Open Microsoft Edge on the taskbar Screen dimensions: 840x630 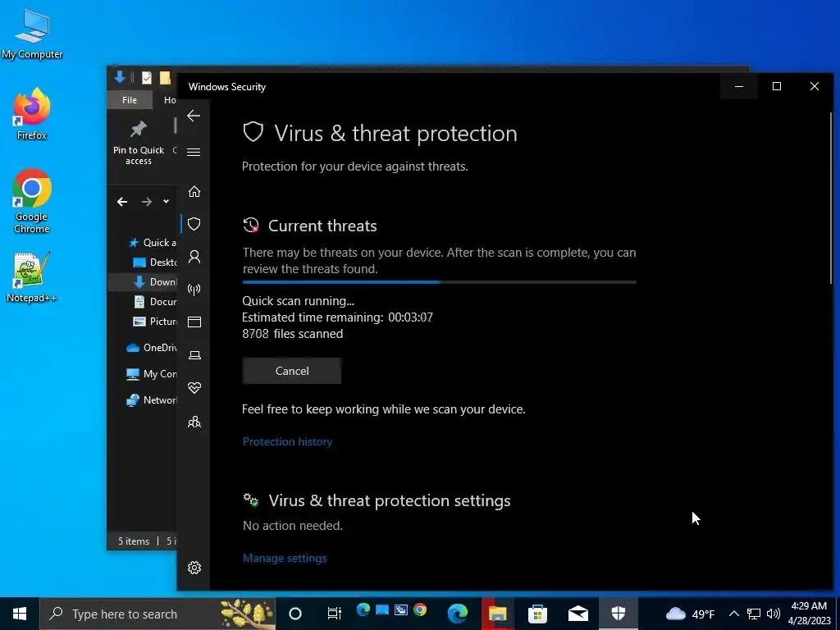(458, 614)
